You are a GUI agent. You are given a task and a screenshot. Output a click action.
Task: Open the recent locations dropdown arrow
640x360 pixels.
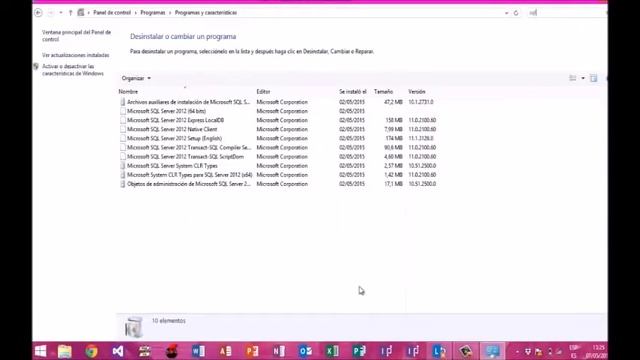(61, 13)
